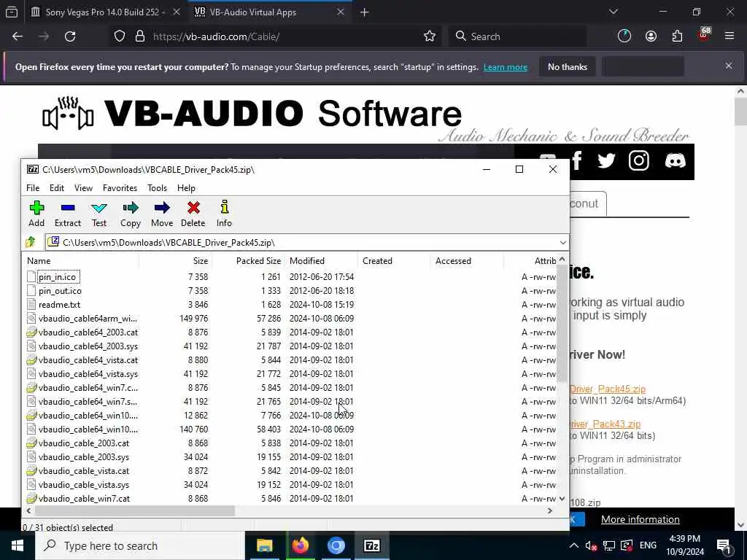Image resolution: width=747 pixels, height=560 pixels.
Task: Open the Edit menu in 7-Zip
Action: (x=57, y=188)
